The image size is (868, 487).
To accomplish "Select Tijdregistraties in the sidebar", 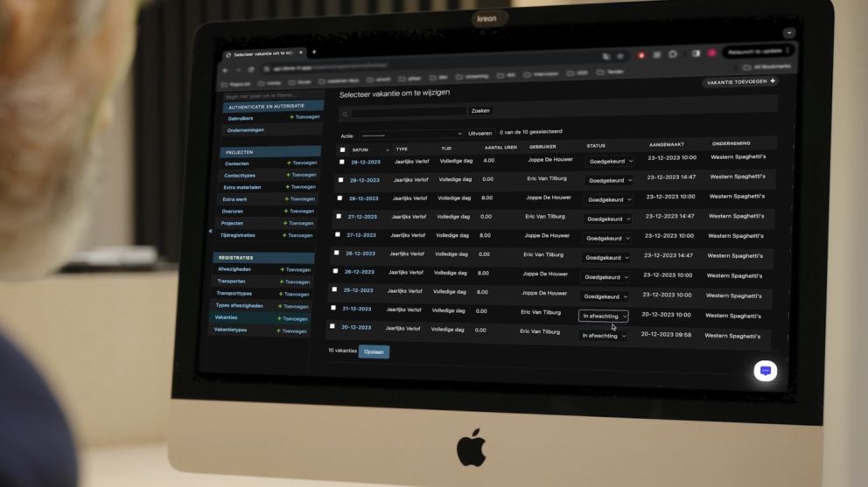I will click(238, 235).
